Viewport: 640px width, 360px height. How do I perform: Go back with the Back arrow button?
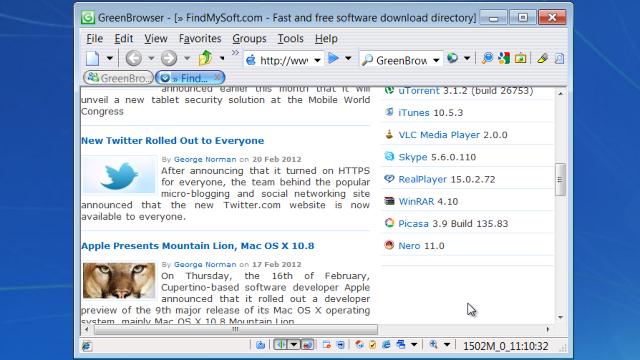(x=133, y=59)
